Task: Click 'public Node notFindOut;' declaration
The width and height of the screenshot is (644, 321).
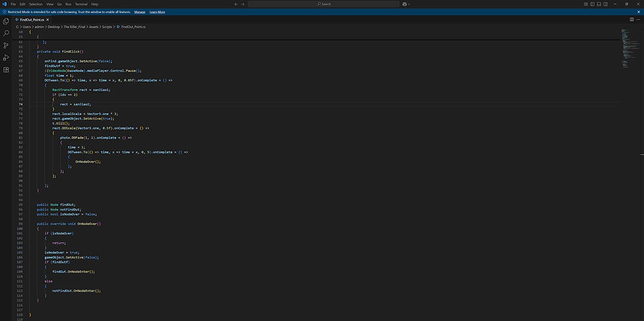Action: point(59,209)
